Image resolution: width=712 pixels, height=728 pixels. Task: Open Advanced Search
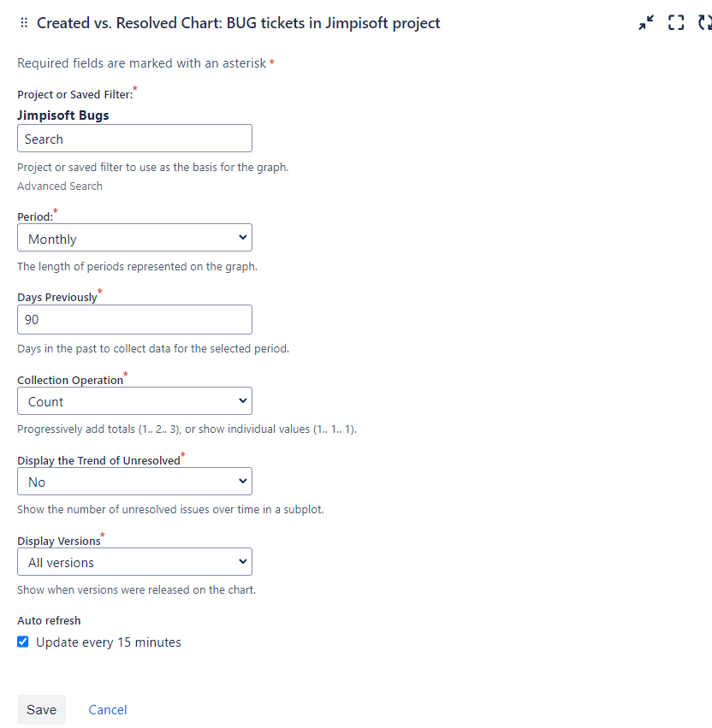60,186
